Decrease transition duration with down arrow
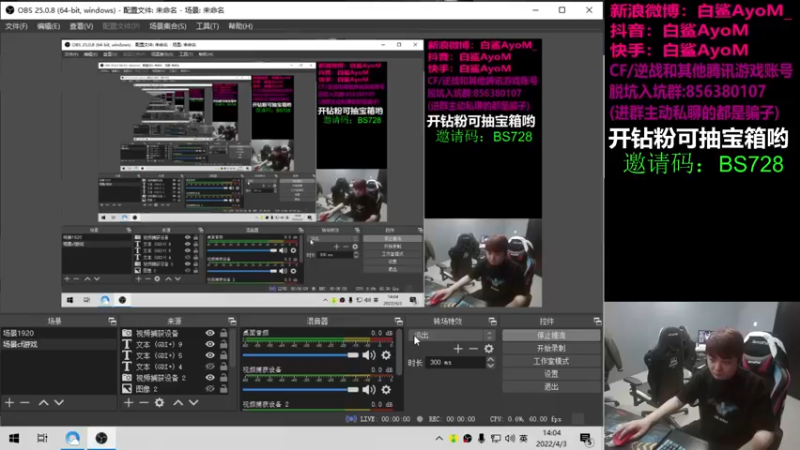800x450 pixels. pos(490,365)
